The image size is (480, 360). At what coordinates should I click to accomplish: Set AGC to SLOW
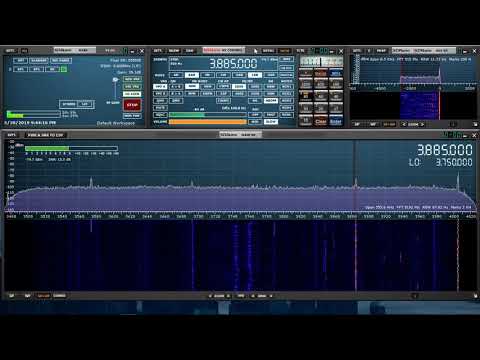tap(271, 122)
